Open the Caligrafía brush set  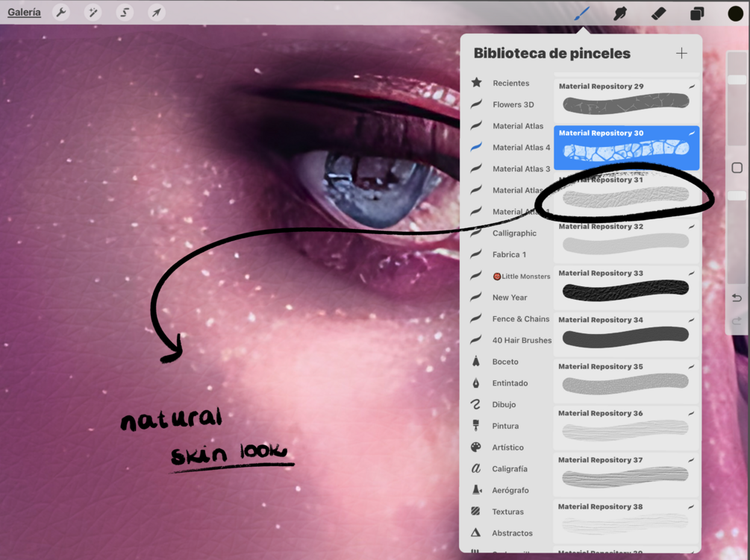tap(511, 469)
